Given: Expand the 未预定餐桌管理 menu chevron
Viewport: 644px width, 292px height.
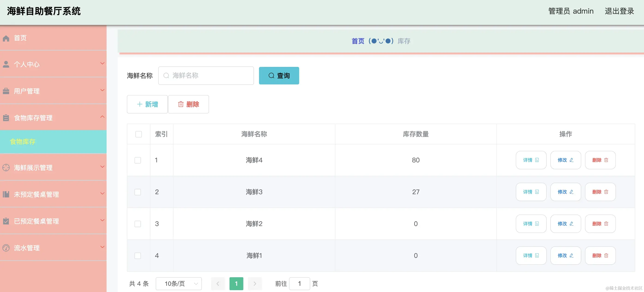Looking at the screenshot, I should 102,193.
